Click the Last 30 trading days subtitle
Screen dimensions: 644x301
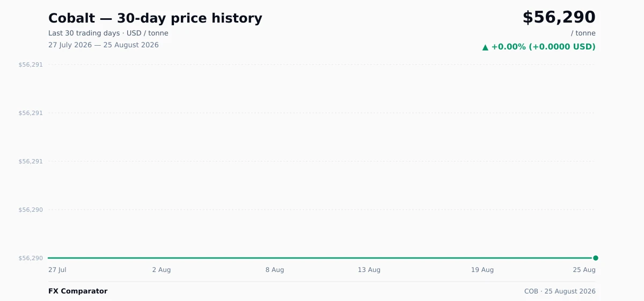108,33
